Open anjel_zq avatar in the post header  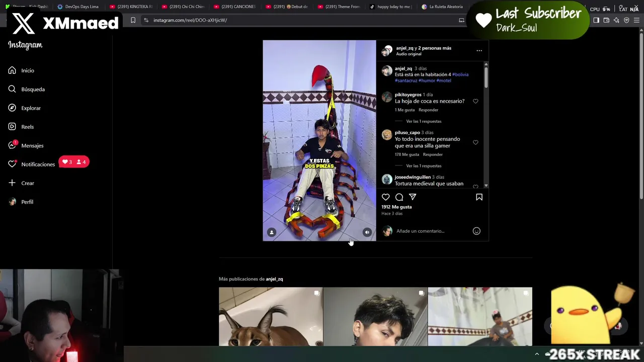(386, 51)
